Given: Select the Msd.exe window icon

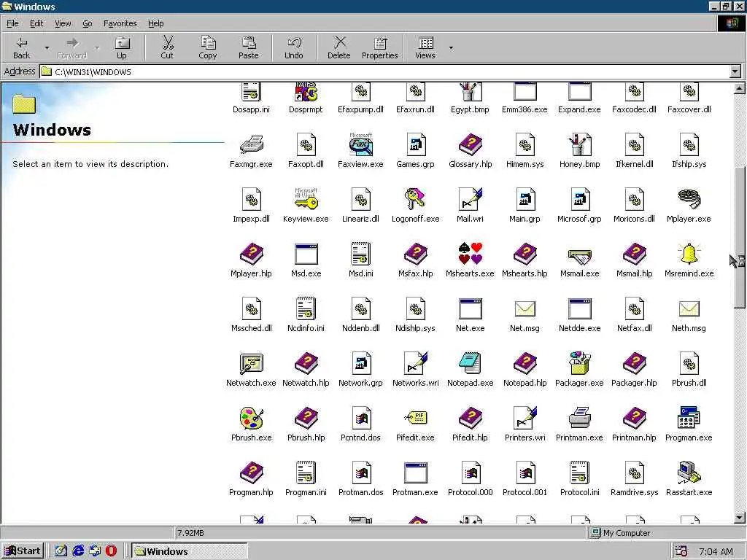Looking at the screenshot, I should (306, 254).
